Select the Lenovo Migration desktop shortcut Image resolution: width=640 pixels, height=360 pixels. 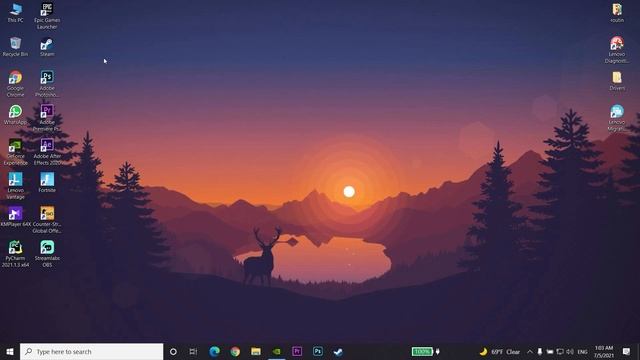pos(617,118)
